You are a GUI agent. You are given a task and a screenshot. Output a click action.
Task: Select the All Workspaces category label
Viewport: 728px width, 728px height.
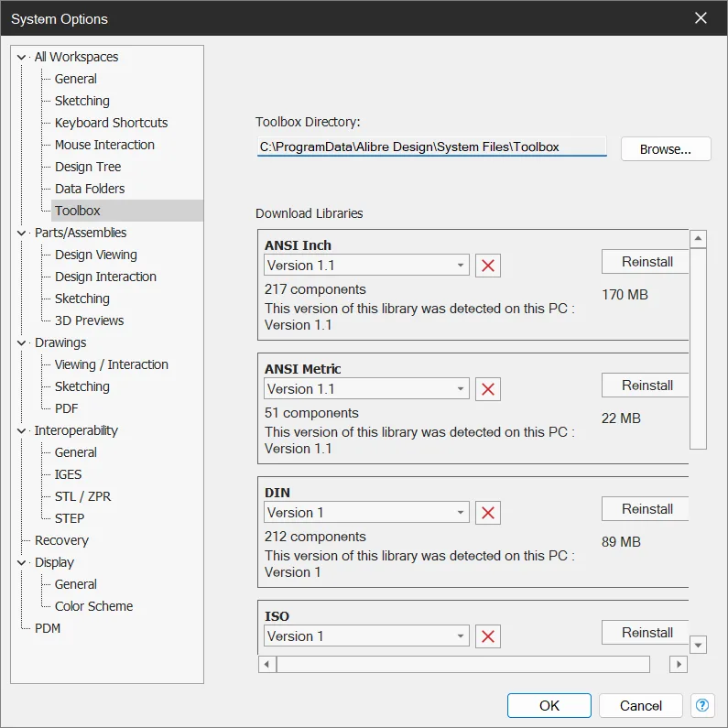click(76, 57)
